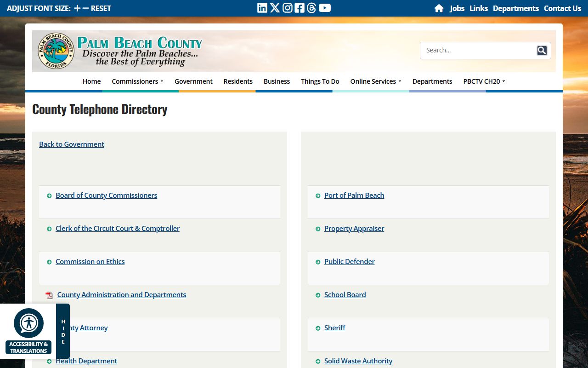Go to home via house icon
The width and height of the screenshot is (588, 368).
[439, 8]
